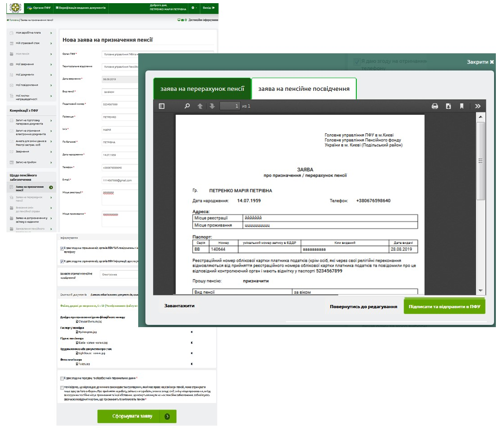This screenshot has height=436, width=504.
Task: Expand 'Моя заробітна плата' sidebar chevron
Action: 51,33
